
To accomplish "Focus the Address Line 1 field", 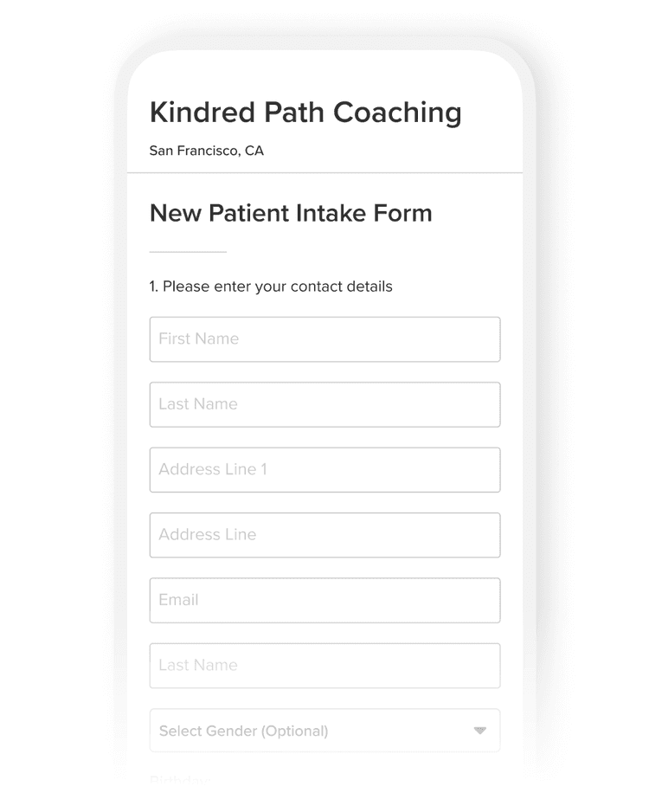I will [x=324, y=469].
